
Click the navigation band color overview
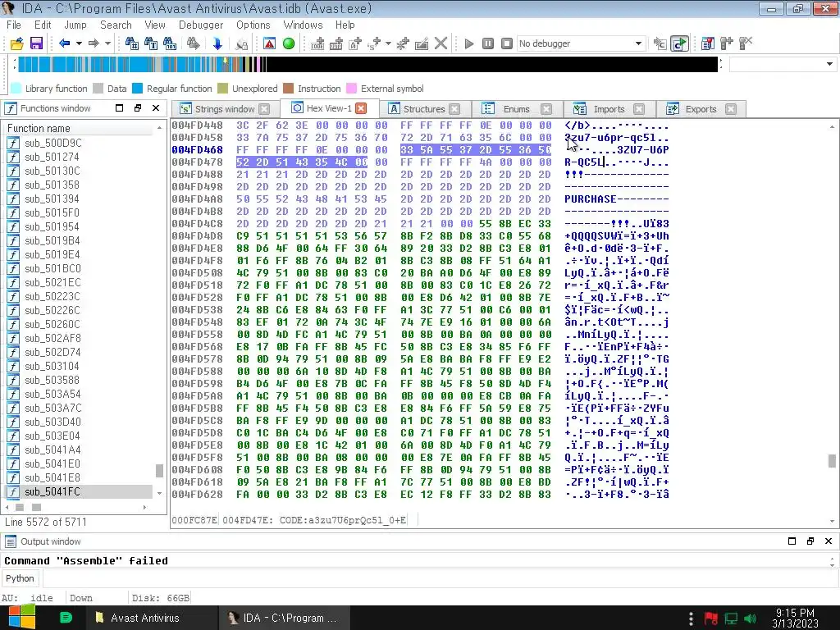click(x=367, y=64)
